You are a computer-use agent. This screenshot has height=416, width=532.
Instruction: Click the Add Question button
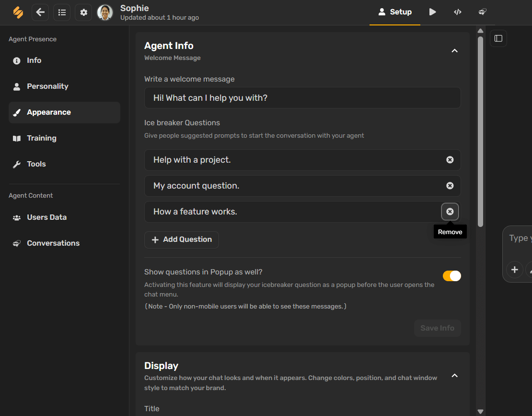182,240
